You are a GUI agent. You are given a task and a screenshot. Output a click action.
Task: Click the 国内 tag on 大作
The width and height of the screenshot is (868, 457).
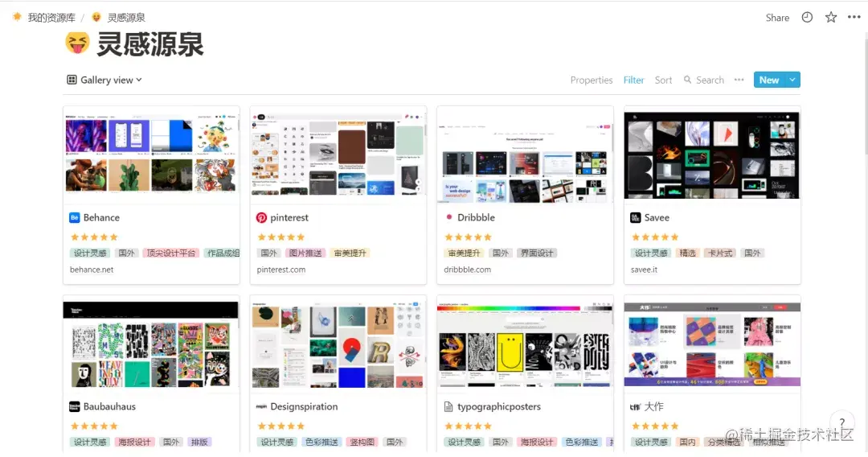pyautogui.click(x=687, y=442)
